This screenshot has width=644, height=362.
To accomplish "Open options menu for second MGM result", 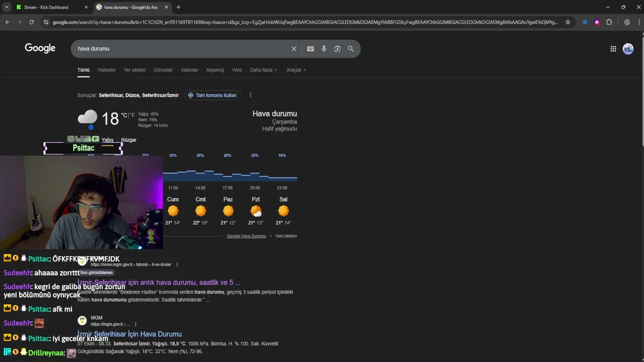I will (x=135, y=324).
